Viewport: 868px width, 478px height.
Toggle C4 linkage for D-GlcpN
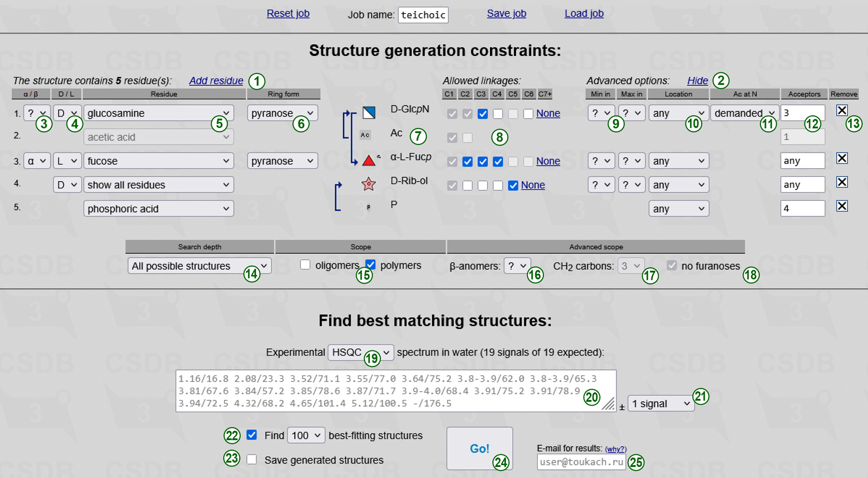tap(498, 114)
